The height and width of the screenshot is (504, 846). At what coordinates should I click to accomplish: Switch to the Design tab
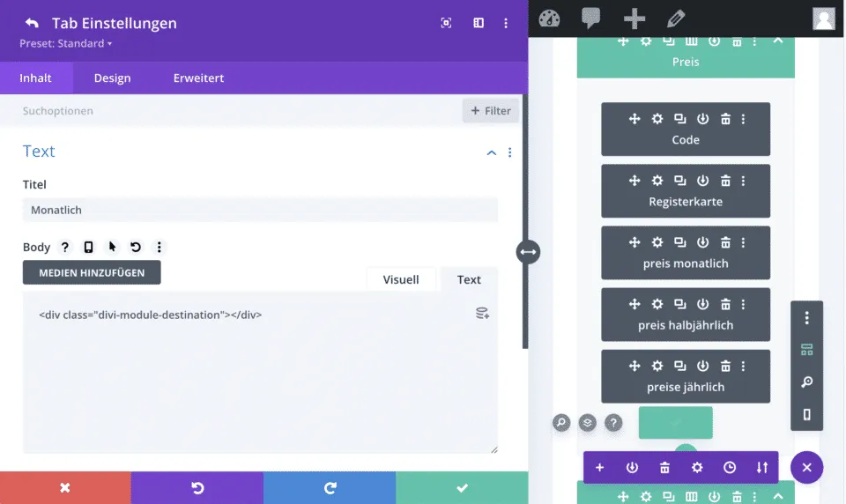pyautogui.click(x=112, y=78)
